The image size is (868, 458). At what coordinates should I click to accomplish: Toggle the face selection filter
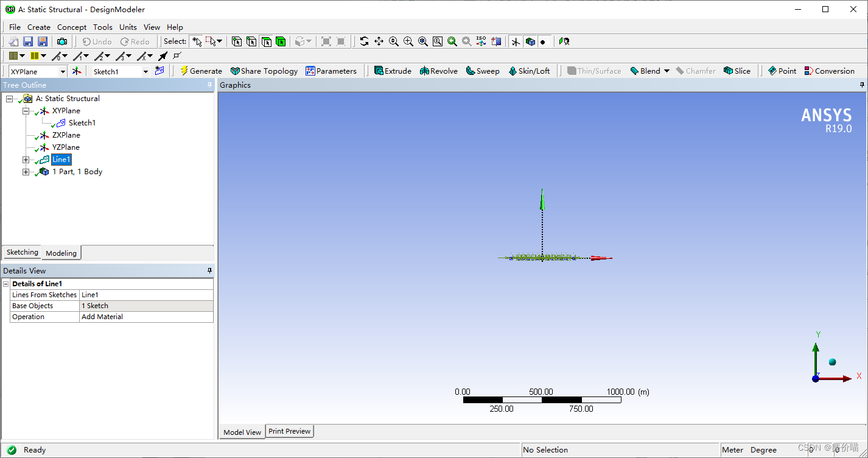[266, 41]
